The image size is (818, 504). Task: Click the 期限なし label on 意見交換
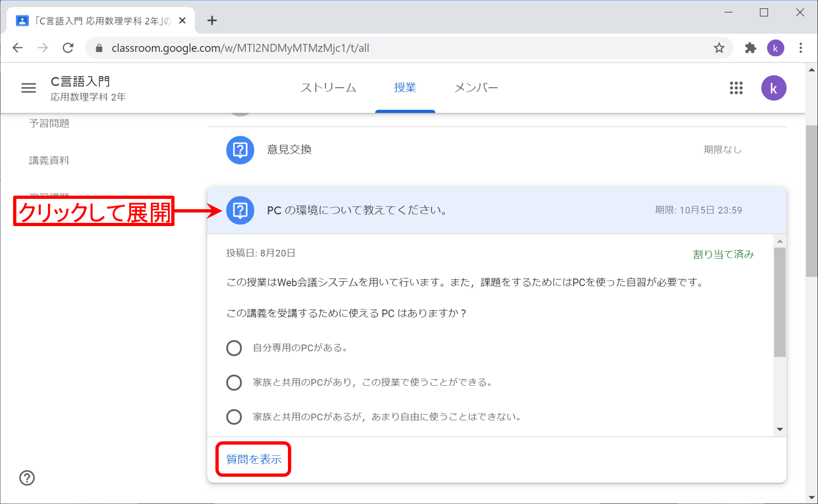coord(723,150)
